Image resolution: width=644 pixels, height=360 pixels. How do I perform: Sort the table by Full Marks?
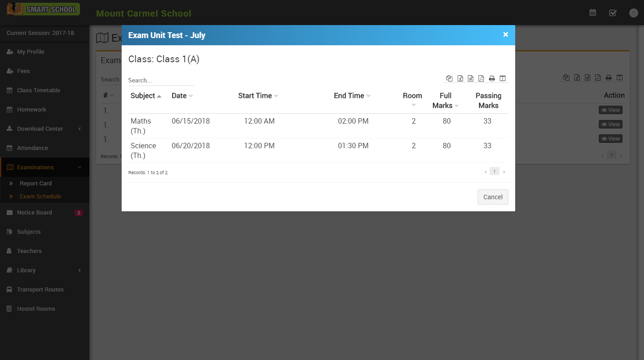click(445, 100)
